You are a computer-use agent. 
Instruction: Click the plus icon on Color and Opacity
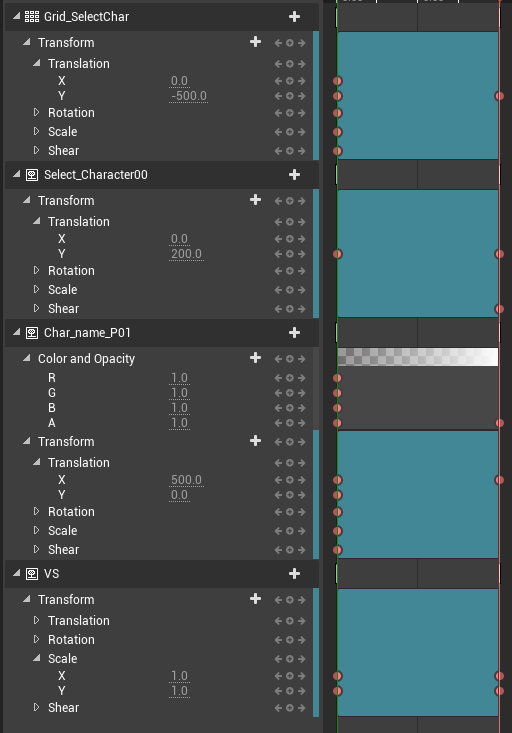(255, 358)
